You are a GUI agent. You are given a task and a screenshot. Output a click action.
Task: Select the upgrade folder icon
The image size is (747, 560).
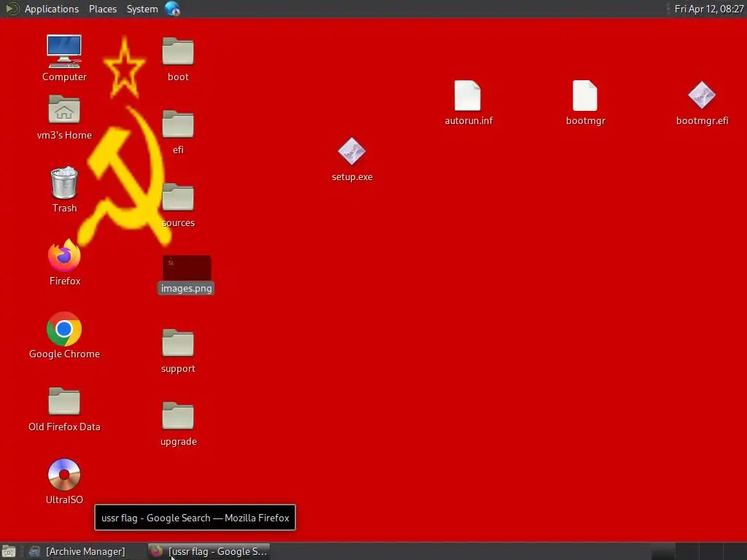pyautogui.click(x=178, y=415)
